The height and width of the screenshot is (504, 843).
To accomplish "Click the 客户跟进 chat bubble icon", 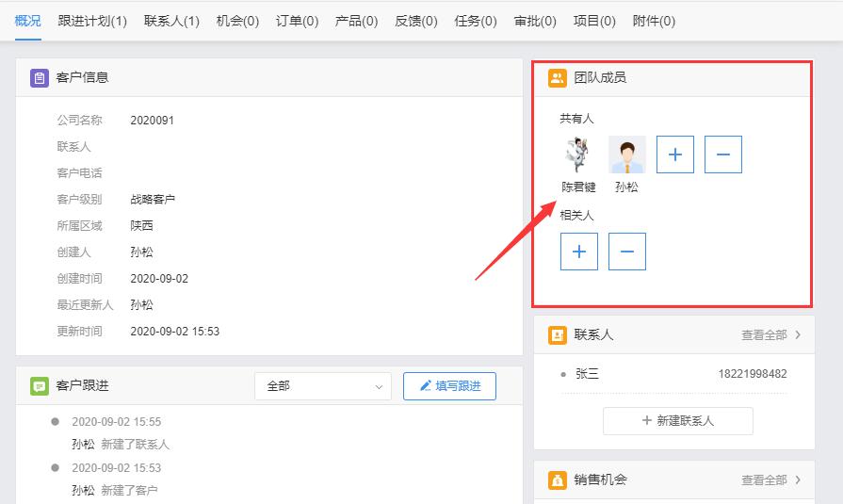I will pos(40,386).
